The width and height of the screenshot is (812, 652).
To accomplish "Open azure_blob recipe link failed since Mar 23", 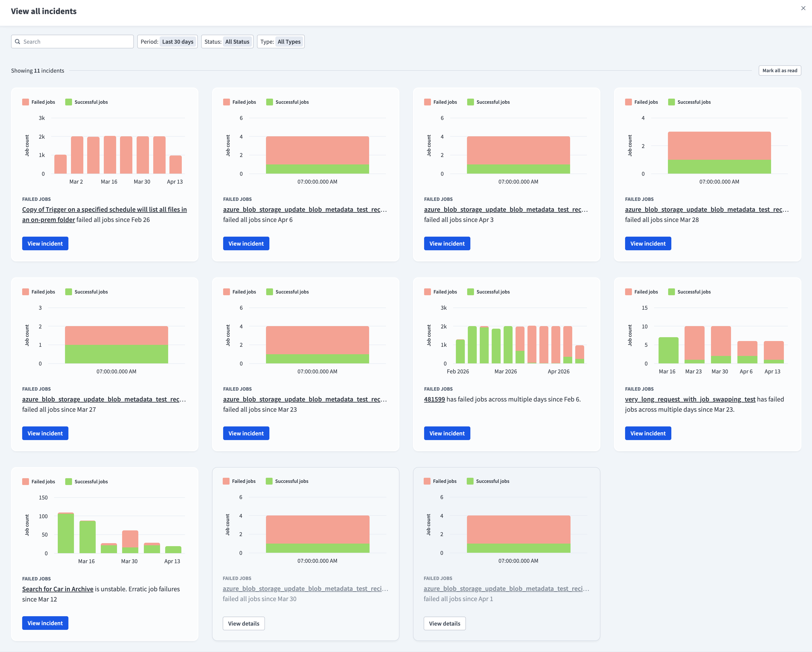I will coord(305,399).
